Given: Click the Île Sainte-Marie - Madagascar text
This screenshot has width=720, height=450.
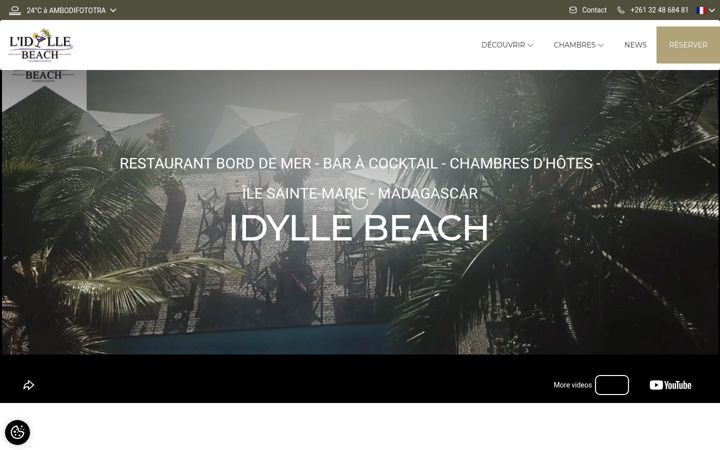Looking at the screenshot, I should [x=360, y=193].
